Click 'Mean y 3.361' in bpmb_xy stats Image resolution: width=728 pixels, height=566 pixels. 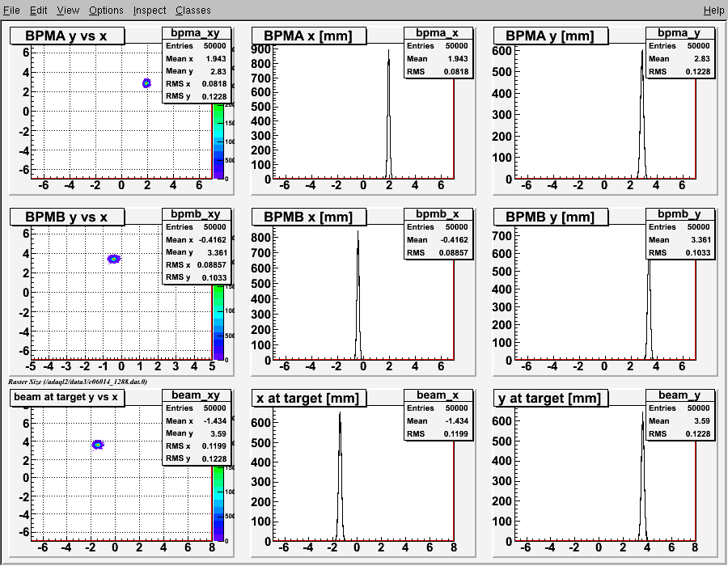196,252
